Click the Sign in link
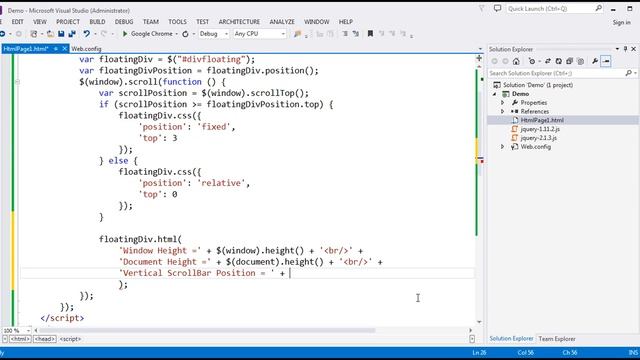The image size is (640, 360). [x=622, y=22]
